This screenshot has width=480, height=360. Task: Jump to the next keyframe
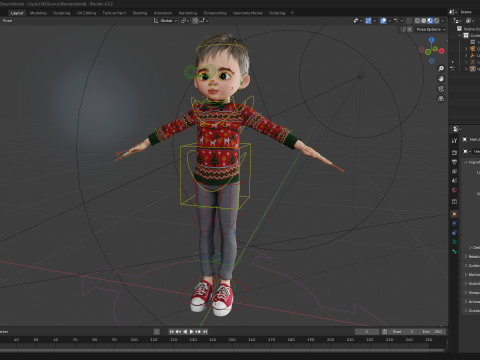[x=198, y=332]
